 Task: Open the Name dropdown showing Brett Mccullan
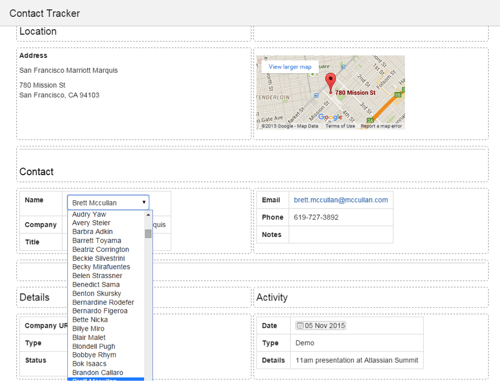(108, 202)
